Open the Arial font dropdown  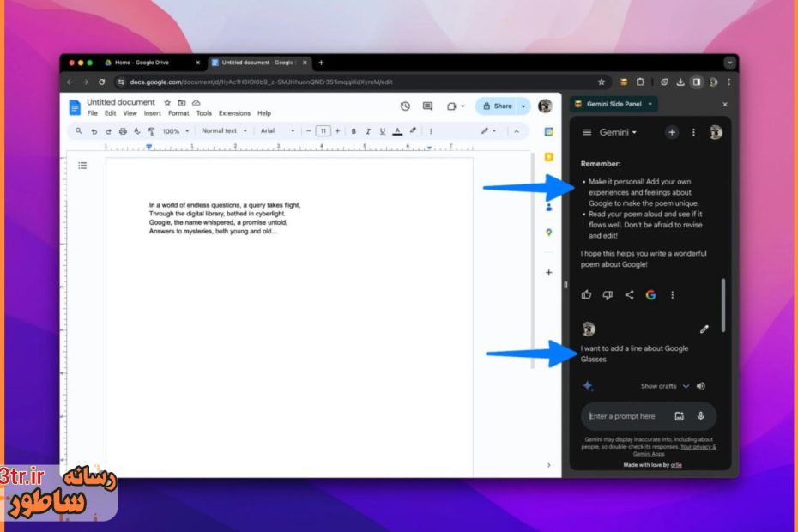276,131
